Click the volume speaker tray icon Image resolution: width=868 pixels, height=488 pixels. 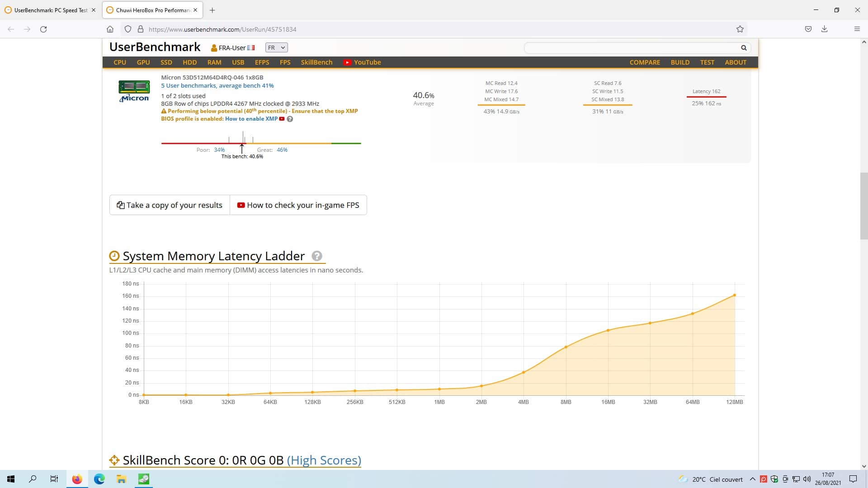coord(807,479)
